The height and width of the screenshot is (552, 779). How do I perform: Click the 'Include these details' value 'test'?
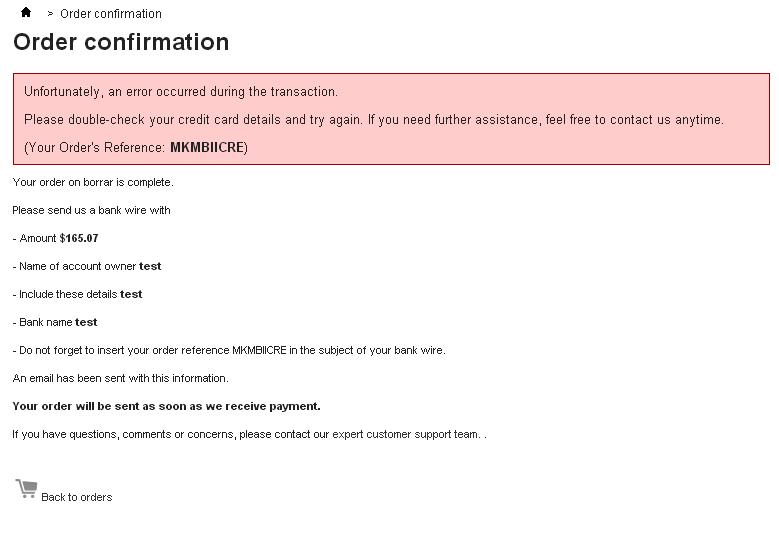coord(131,295)
